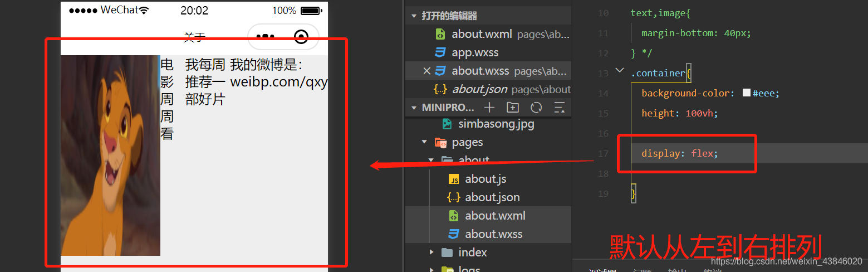Click the about.wxml icon in open editors
This screenshot has height=272, width=868.
440,34
